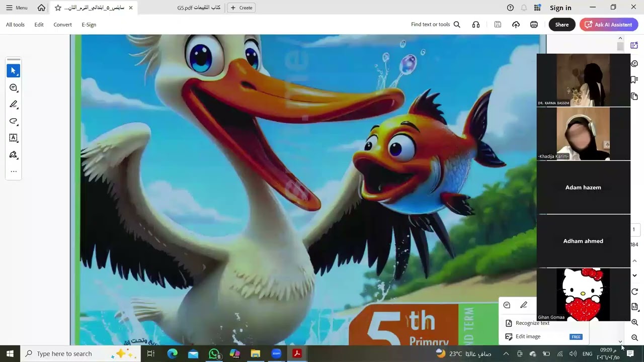Open the All tools menu
Image resolution: width=644 pixels, height=362 pixels.
tap(15, 25)
